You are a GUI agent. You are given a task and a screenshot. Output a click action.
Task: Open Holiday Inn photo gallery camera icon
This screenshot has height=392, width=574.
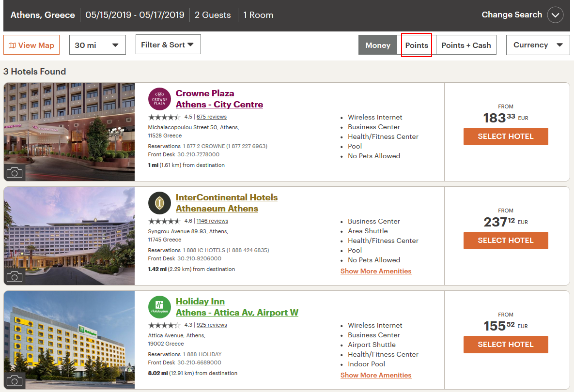coord(15,380)
